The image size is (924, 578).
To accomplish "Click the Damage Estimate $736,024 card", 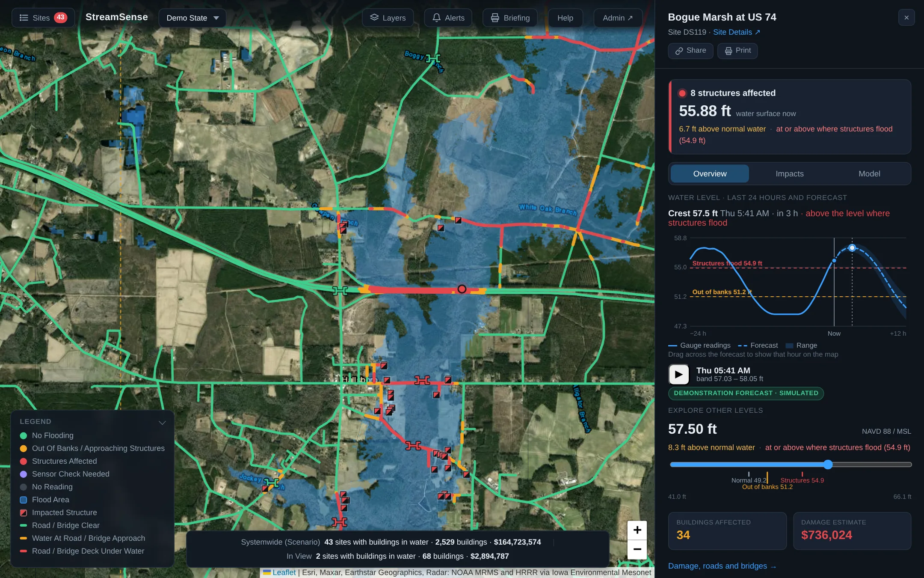I will [x=852, y=531].
